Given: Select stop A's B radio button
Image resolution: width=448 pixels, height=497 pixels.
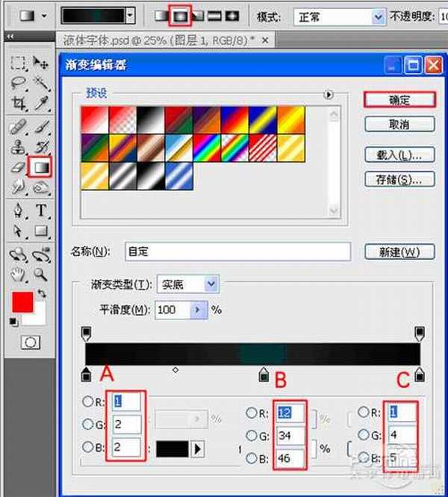Looking at the screenshot, I should click(87, 447).
